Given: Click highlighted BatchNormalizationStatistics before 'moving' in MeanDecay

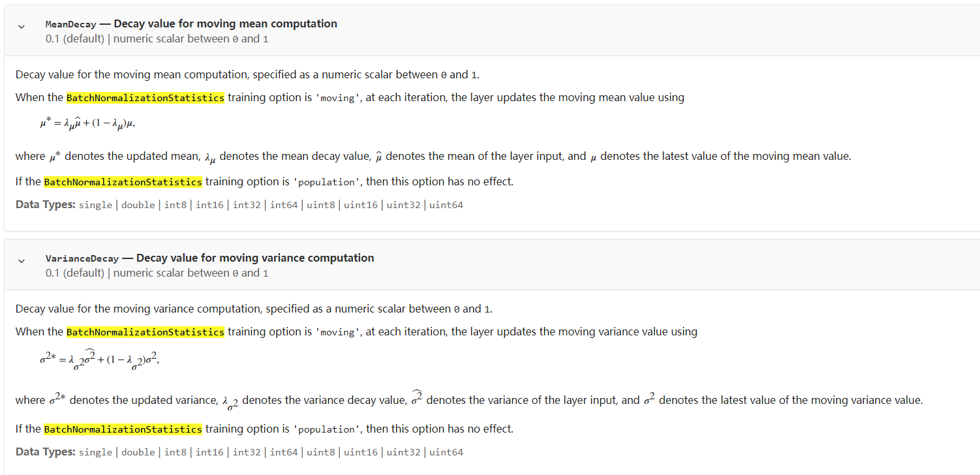Looking at the screenshot, I should [145, 98].
